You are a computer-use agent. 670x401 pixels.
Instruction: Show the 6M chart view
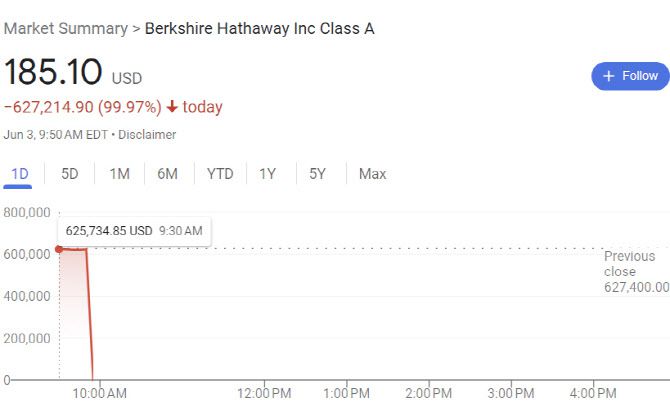[x=167, y=174]
